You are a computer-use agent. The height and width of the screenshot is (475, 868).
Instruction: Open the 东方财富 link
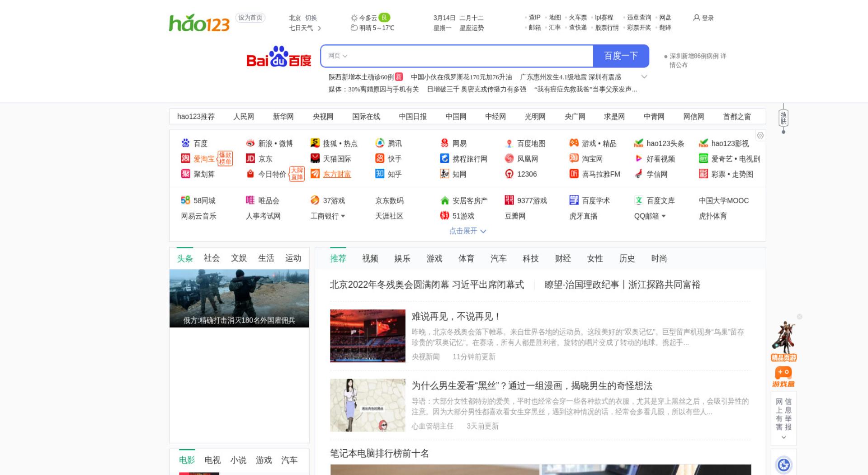point(337,174)
